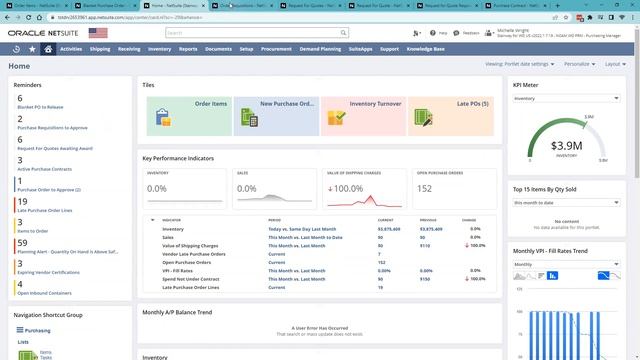The image size is (640, 360).
Task: Select the area chart type icon
Action: coord(519,276)
